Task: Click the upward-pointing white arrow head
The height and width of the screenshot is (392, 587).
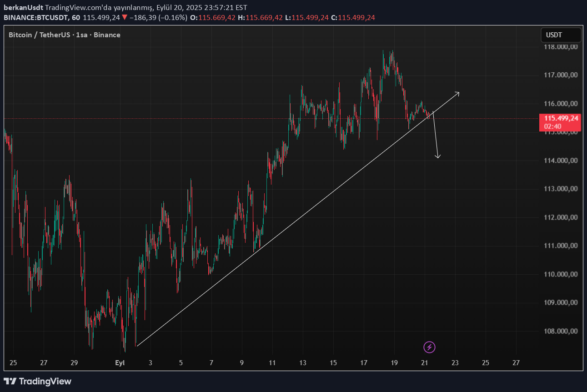Action: point(457,94)
